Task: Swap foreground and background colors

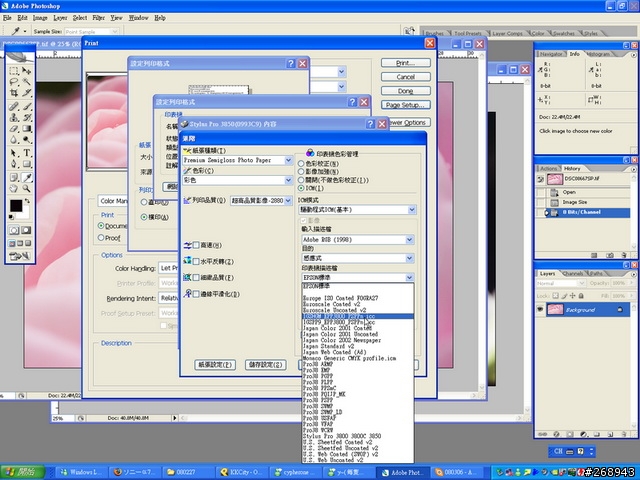Action: 27,201
